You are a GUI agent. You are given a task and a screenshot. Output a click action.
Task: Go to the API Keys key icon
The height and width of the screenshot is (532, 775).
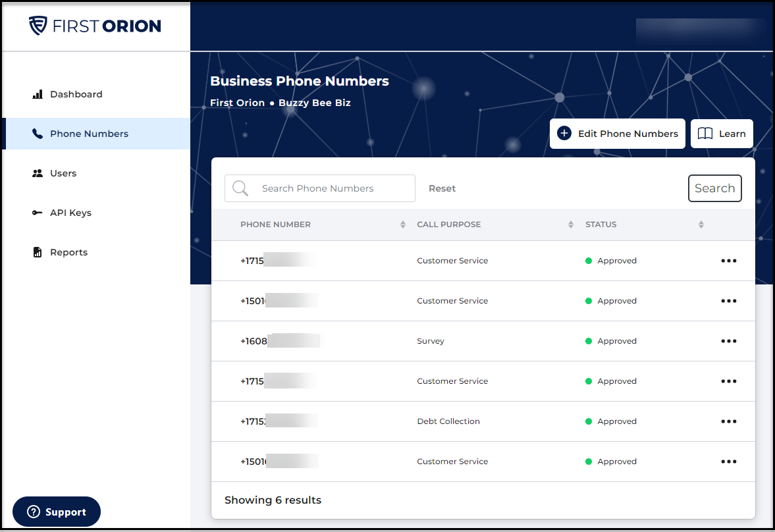pyautogui.click(x=38, y=213)
